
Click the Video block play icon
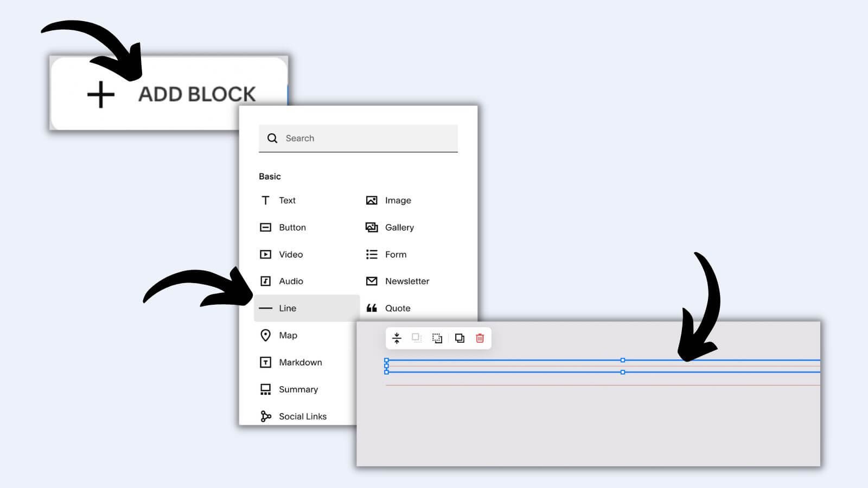click(x=265, y=254)
